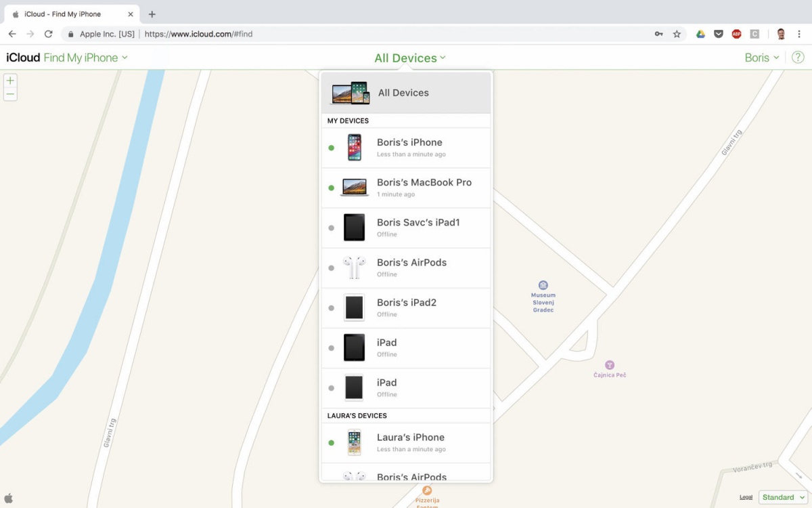Click the Vorančev trg street label

pos(752,467)
